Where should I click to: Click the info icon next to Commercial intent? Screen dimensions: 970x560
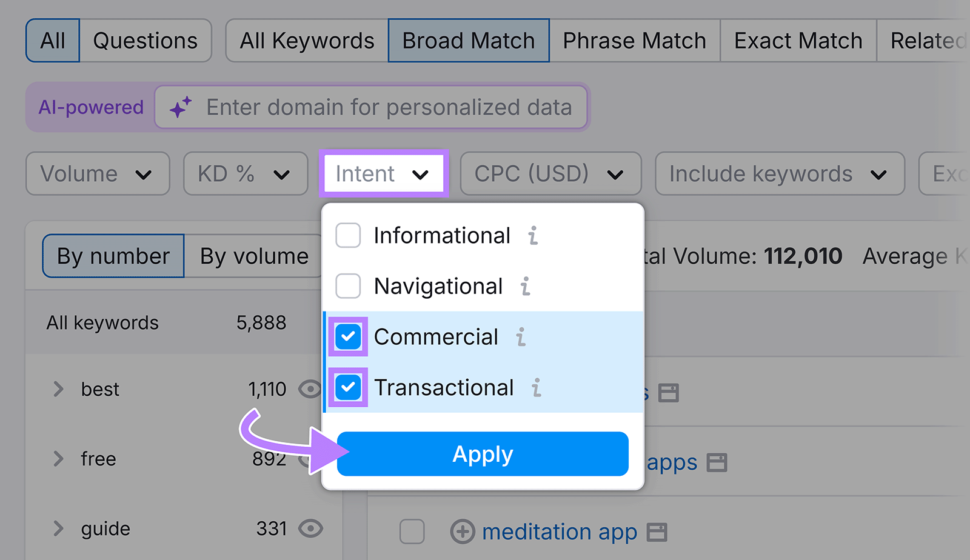pyautogui.click(x=521, y=338)
